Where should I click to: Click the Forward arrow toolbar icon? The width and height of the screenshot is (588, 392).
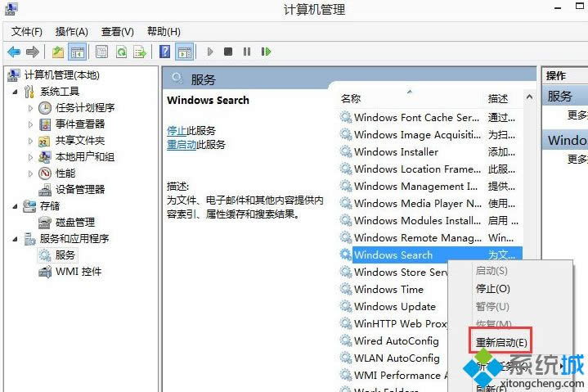tap(33, 52)
